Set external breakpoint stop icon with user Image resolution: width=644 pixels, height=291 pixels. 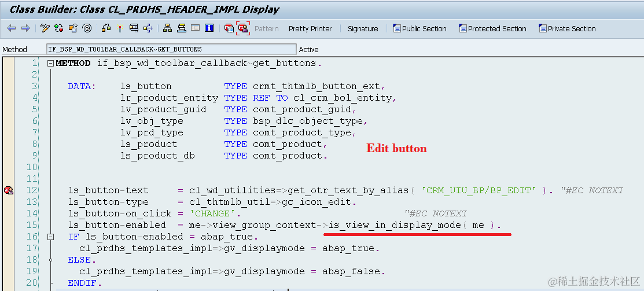coord(243,28)
